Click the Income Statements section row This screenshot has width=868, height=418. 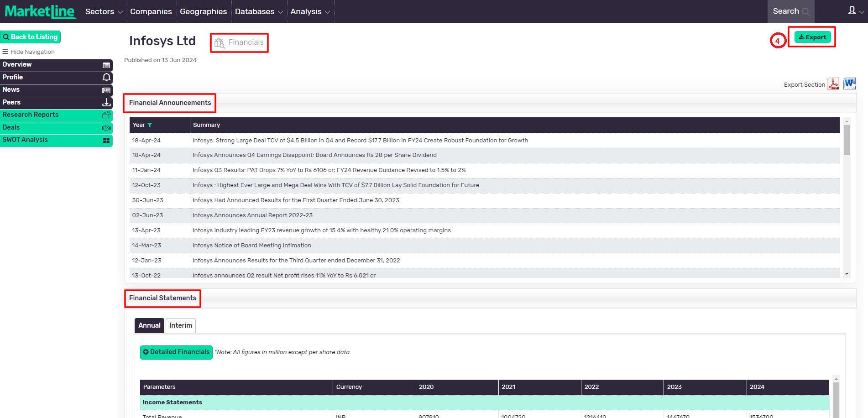point(485,402)
